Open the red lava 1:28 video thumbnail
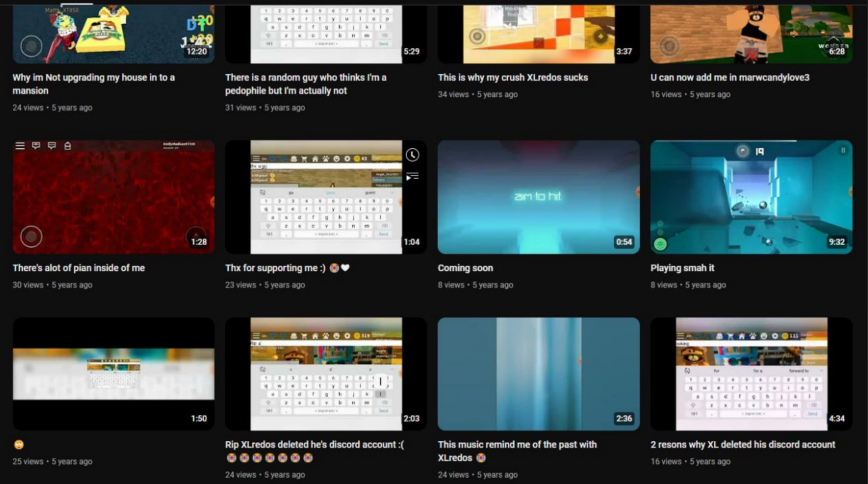This screenshot has height=484, width=868. pyautogui.click(x=114, y=197)
